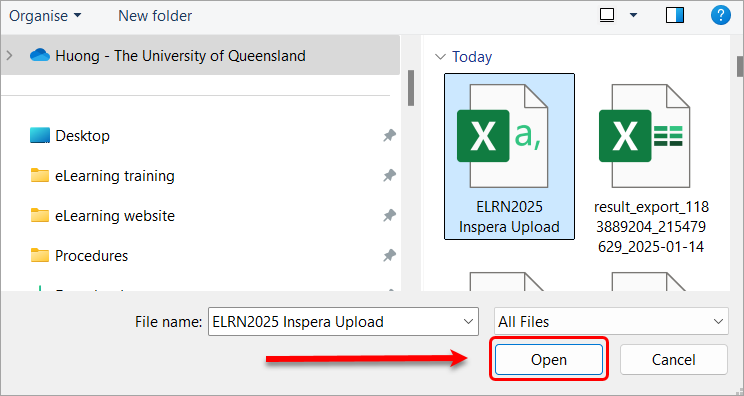Click the result_export_1183889204 file name
The height and width of the screenshot is (396, 744).
pyautogui.click(x=651, y=227)
